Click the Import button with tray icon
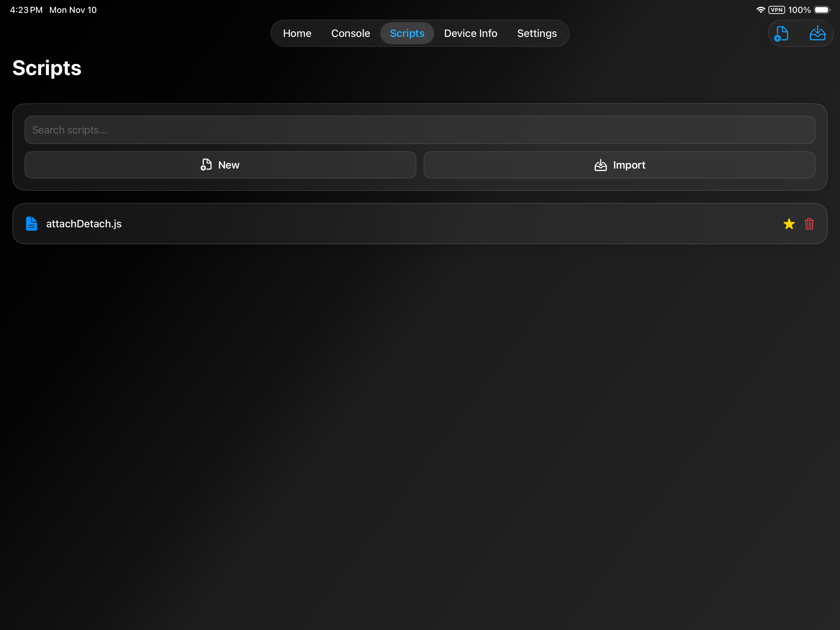This screenshot has height=630, width=840. (619, 165)
